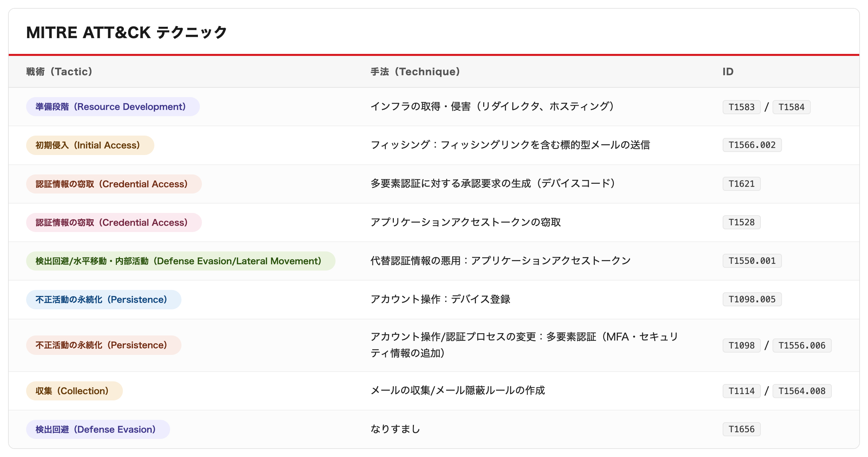This screenshot has height=457, width=868.
Task: Select the Defense Evasion tactic badge
Action: [x=98, y=429]
